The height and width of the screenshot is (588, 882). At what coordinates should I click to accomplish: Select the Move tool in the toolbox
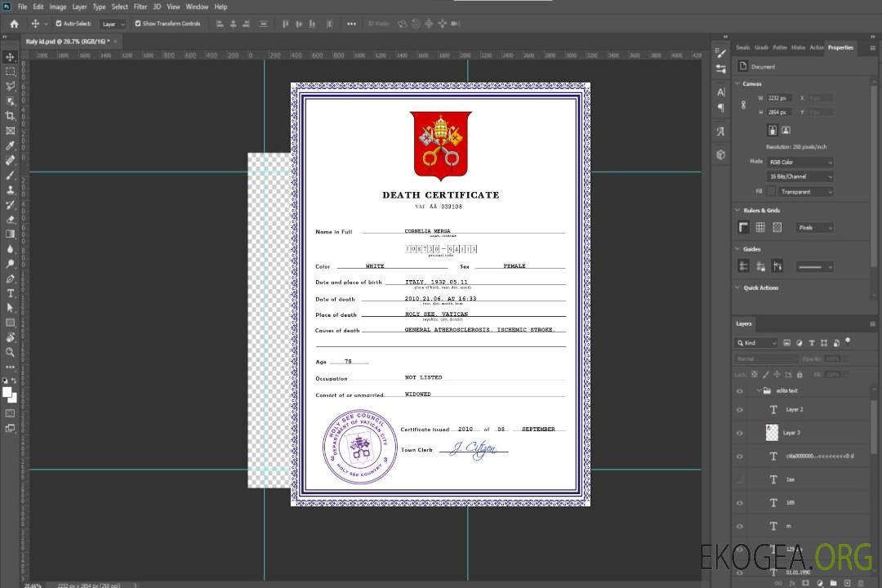10,57
